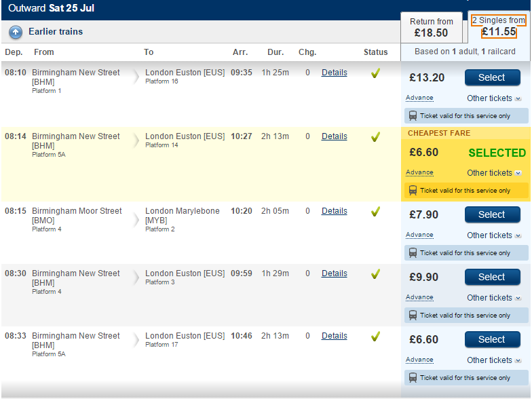The image size is (532, 399).
Task: Switch to the Return from £18.50 tab
Action: (x=432, y=27)
